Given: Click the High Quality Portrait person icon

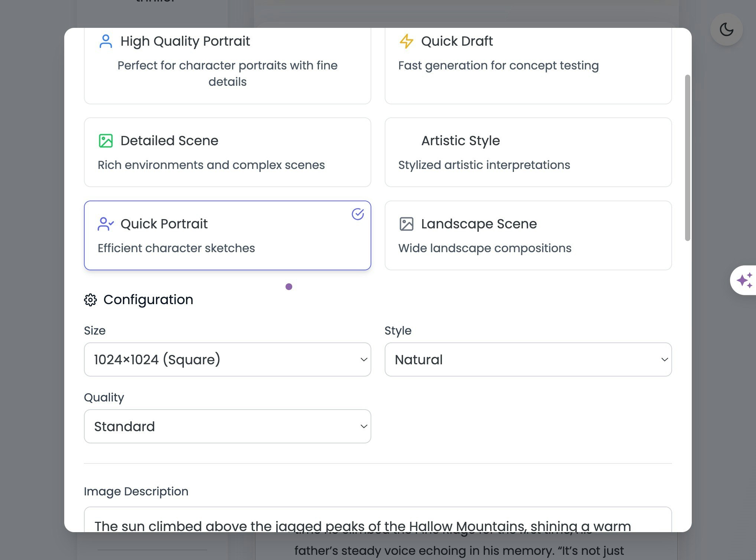Looking at the screenshot, I should 106,41.
